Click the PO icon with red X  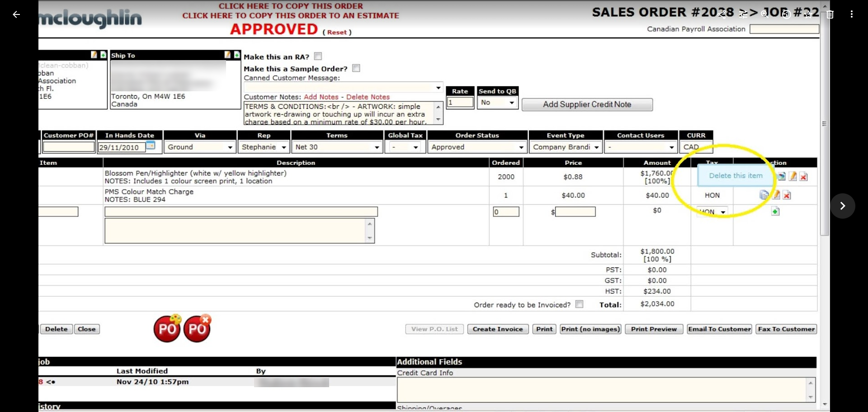point(198,328)
